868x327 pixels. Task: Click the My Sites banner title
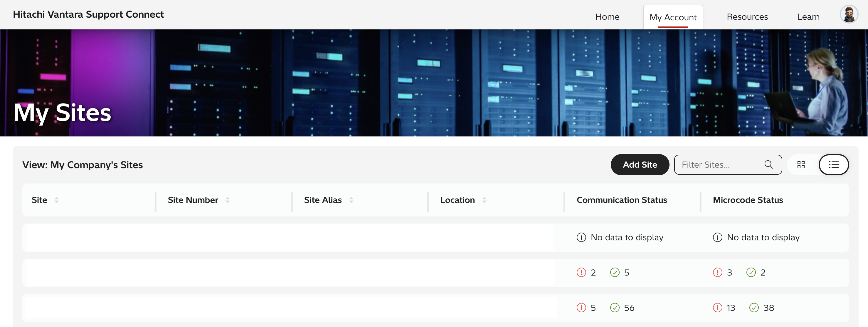coord(62,113)
